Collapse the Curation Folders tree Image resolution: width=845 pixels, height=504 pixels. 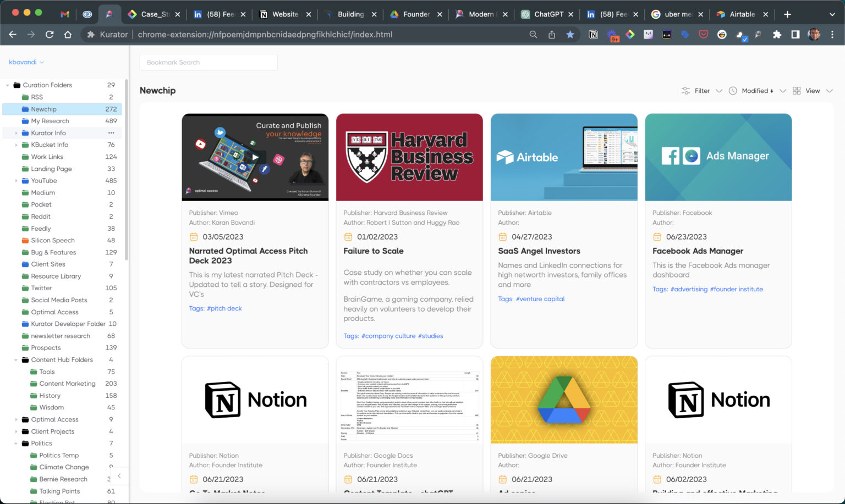pos(8,85)
